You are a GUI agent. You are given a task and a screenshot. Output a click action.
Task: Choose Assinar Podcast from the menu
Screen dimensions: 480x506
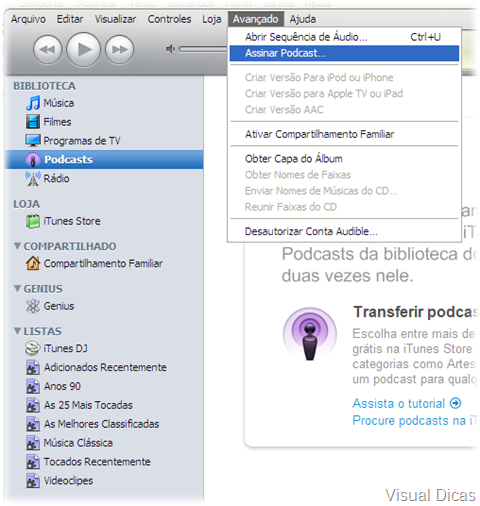point(344,53)
